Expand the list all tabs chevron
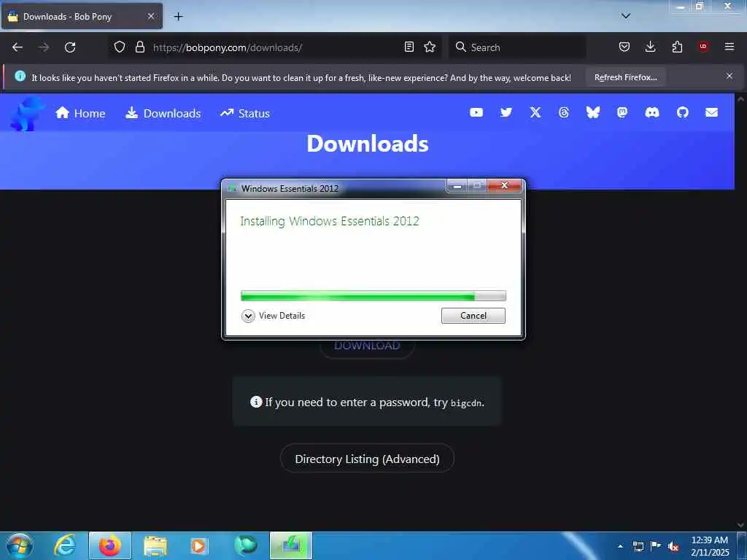 [626, 16]
